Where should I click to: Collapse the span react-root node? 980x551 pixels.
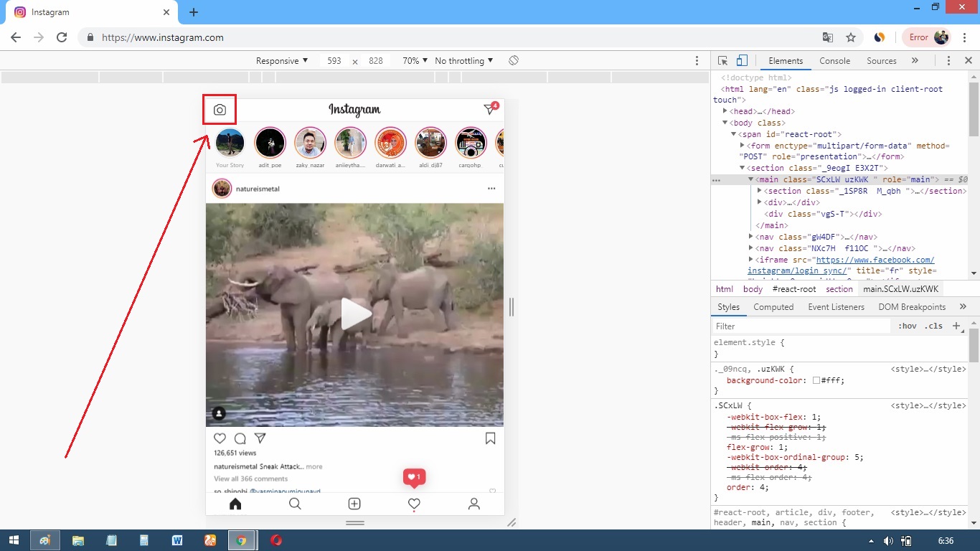click(734, 134)
